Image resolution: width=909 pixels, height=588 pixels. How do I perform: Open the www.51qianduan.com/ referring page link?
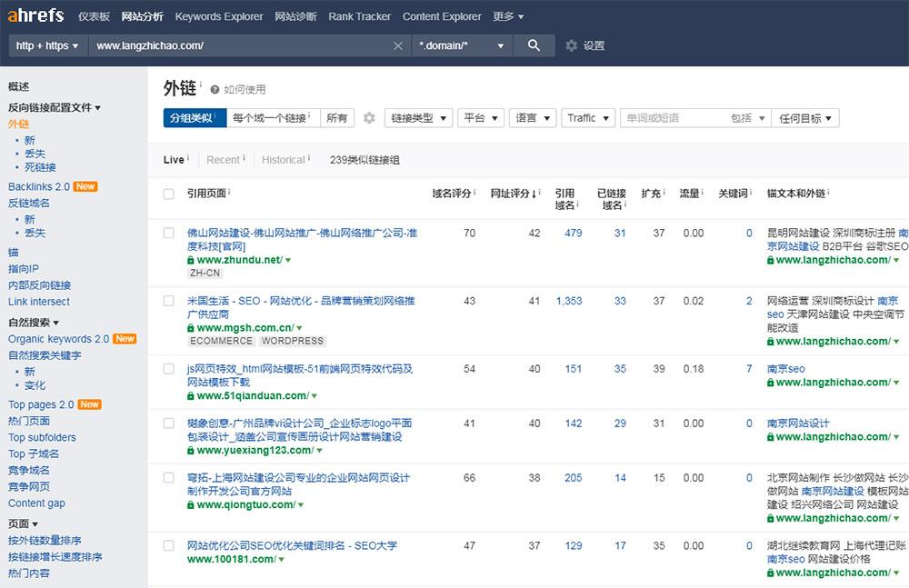click(x=253, y=396)
